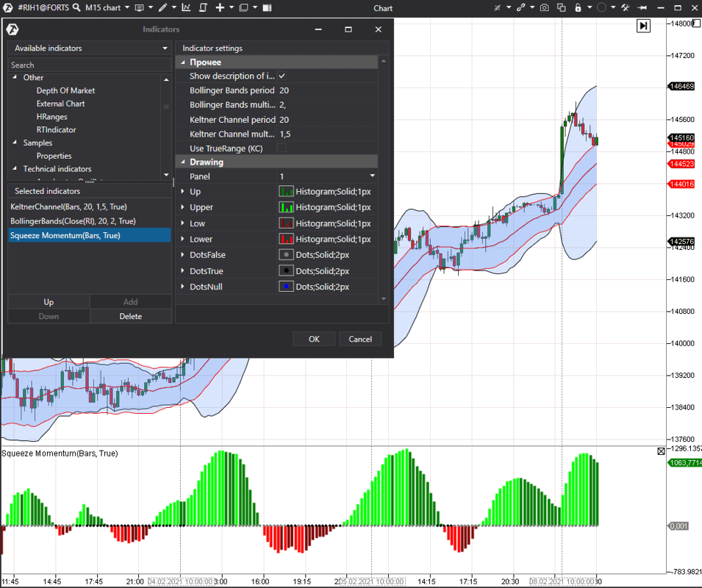
Task: Select HRanges indicator
Action: [52, 116]
